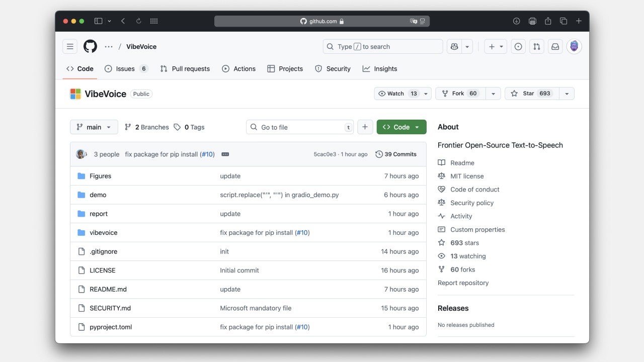Click the print icon in Safari toolbar
Viewport: 644px width, 362px height.
[x=532, y=21]
